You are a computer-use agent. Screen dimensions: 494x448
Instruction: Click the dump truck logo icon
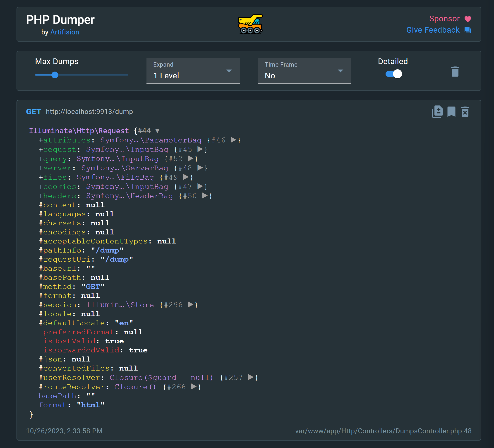(250, 24)
